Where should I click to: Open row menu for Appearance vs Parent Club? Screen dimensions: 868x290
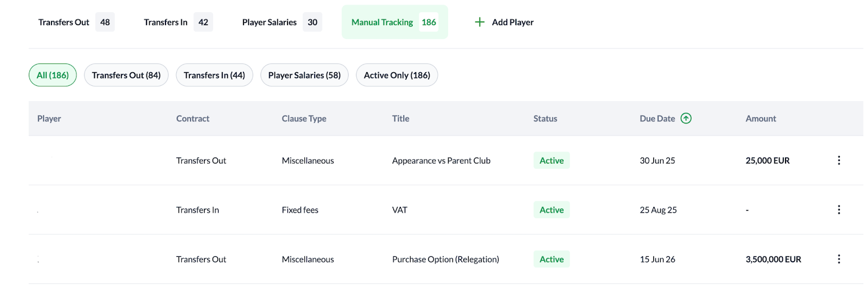[x=839, y=161]
